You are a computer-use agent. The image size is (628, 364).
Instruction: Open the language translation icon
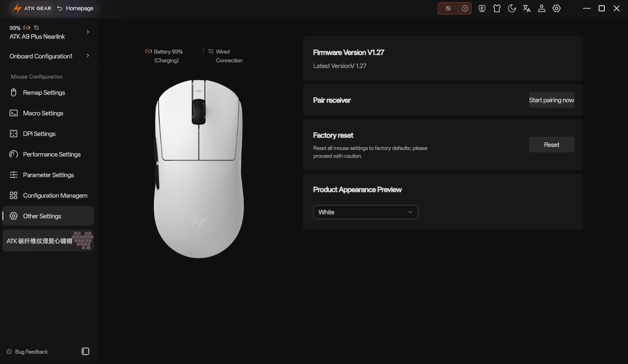pos(527,8)
